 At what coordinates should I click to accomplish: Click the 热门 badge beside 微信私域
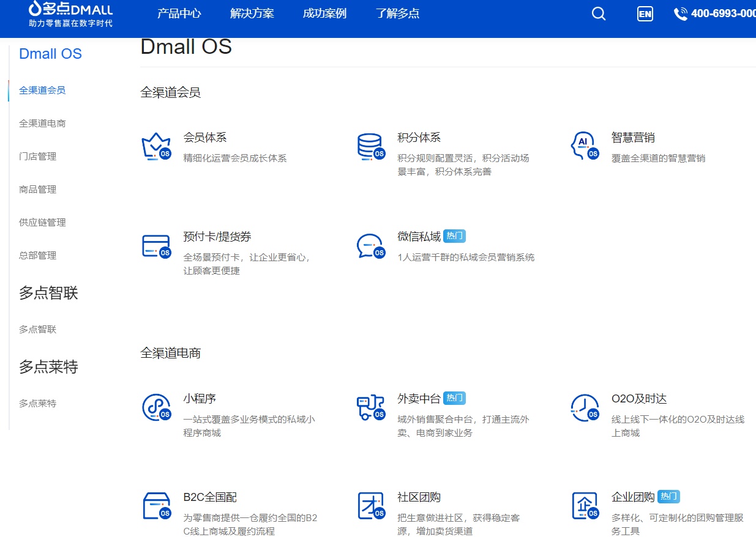point(455,236)
